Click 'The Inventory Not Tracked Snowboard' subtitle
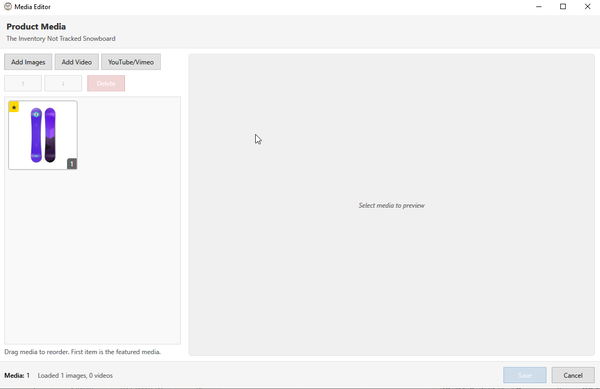 click(61, 39)
